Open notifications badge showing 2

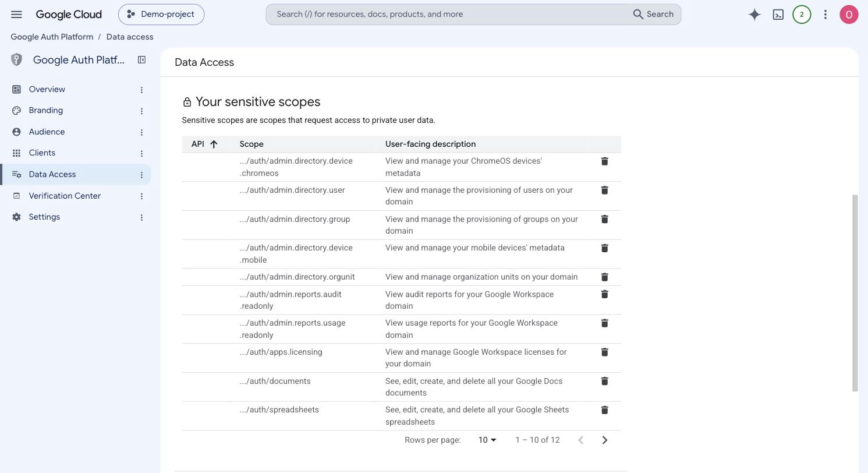pos(802,15)
